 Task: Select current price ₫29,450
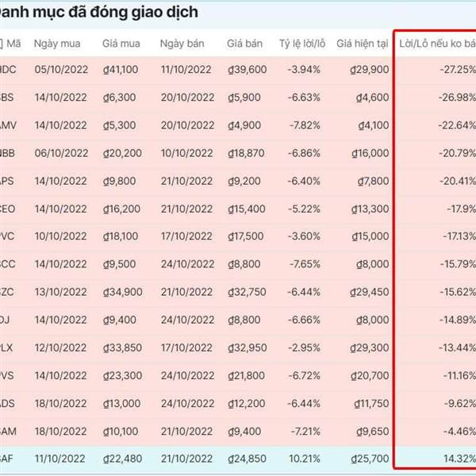click(x=369, y=292)
